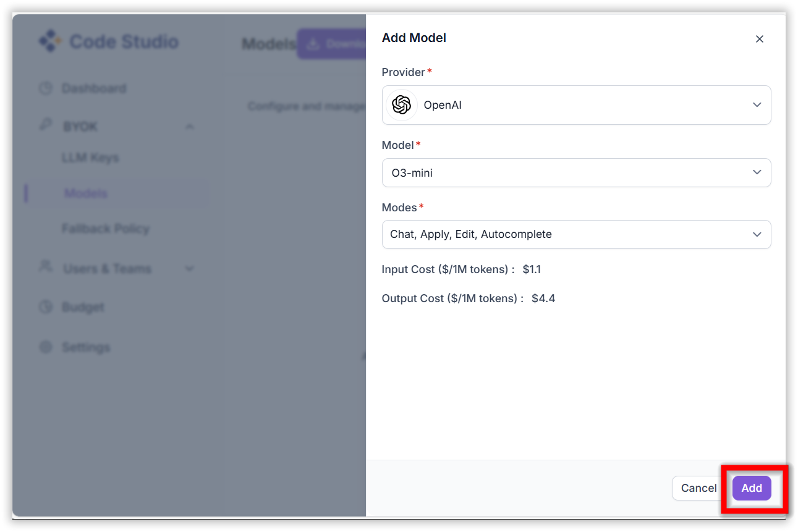Open Settings via the gear icon
The image size is (798, 532).
coord(45,347)
